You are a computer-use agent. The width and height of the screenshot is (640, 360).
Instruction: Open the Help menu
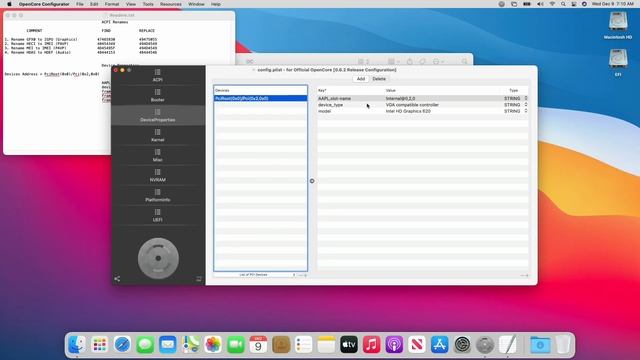click(x=216, y=4)
